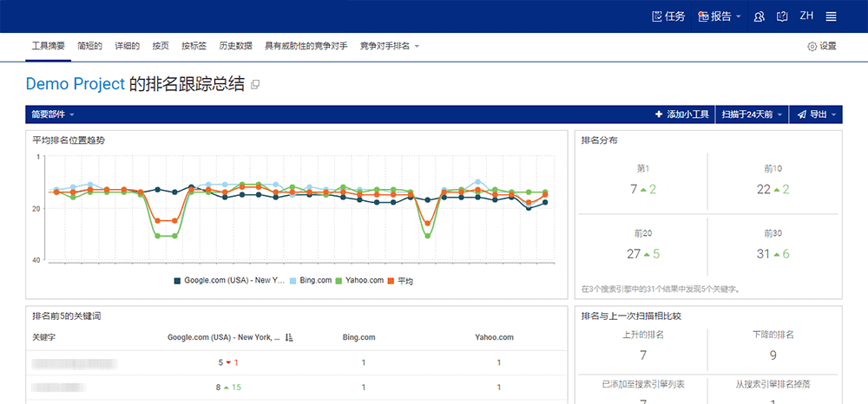Click 下降的排名 value 9
Screen dimensions: 868x404
point(773,355)
